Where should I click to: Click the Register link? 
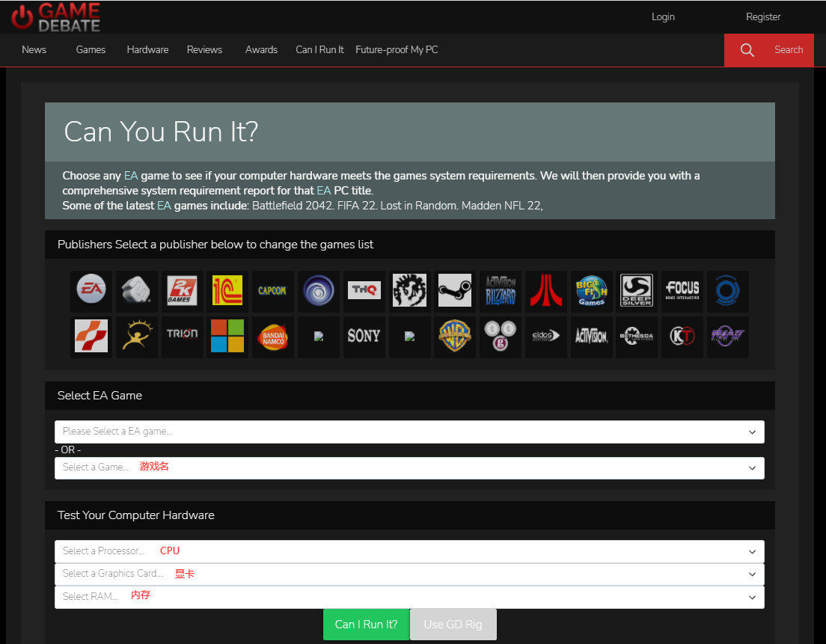763,17
